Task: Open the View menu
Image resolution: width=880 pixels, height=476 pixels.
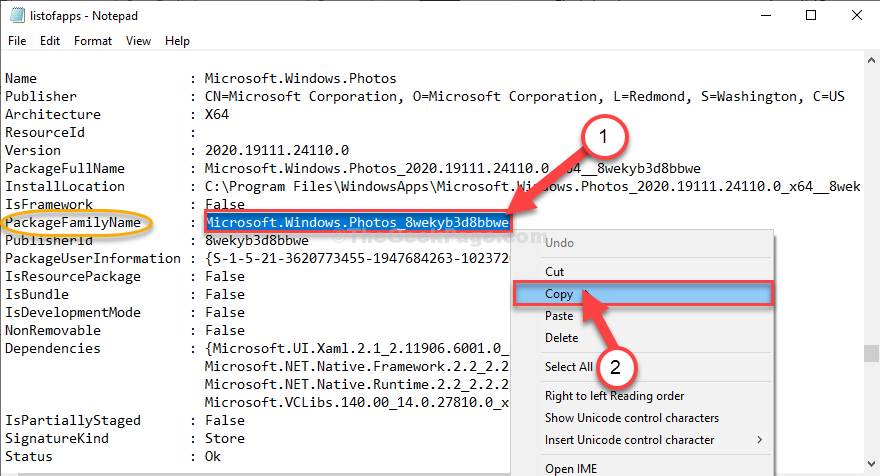Action: coord(138,41)
